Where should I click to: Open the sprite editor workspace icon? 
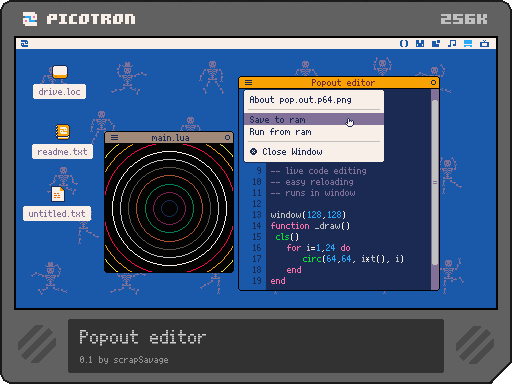pos(420,44)
